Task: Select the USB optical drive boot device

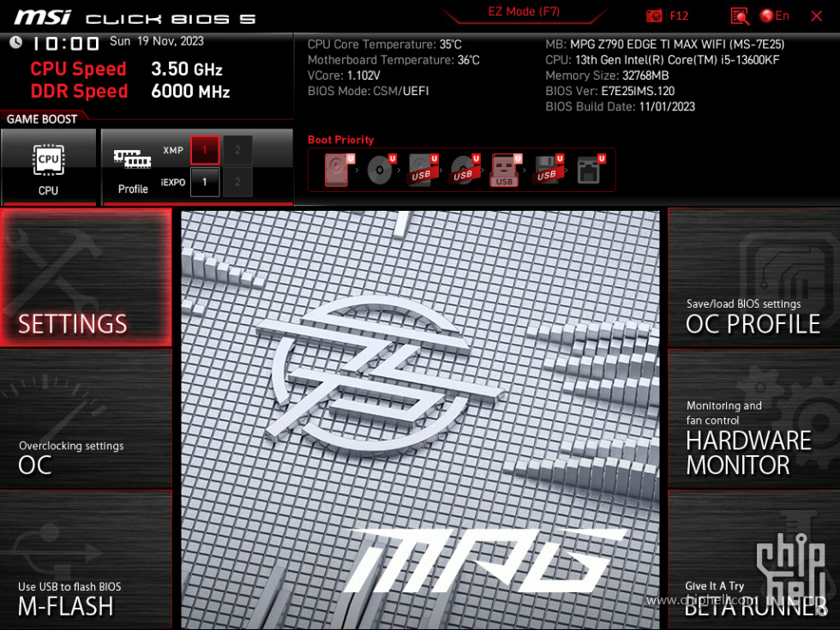Action: pyautogui.click(x=465, y=170)
